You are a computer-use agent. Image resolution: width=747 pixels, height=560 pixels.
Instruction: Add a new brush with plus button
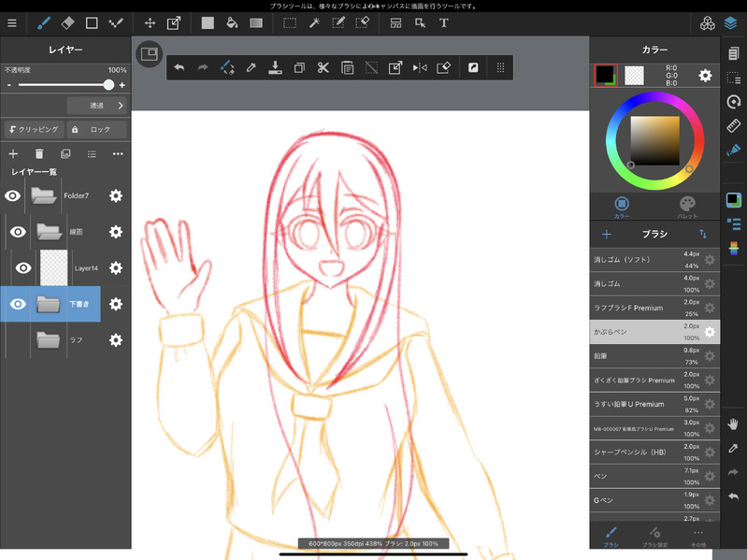[607, 235]
